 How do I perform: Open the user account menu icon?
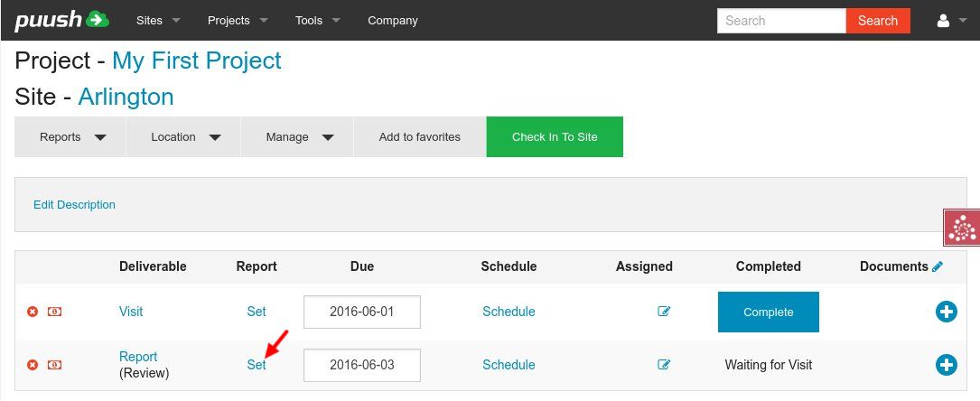(951, 20)
